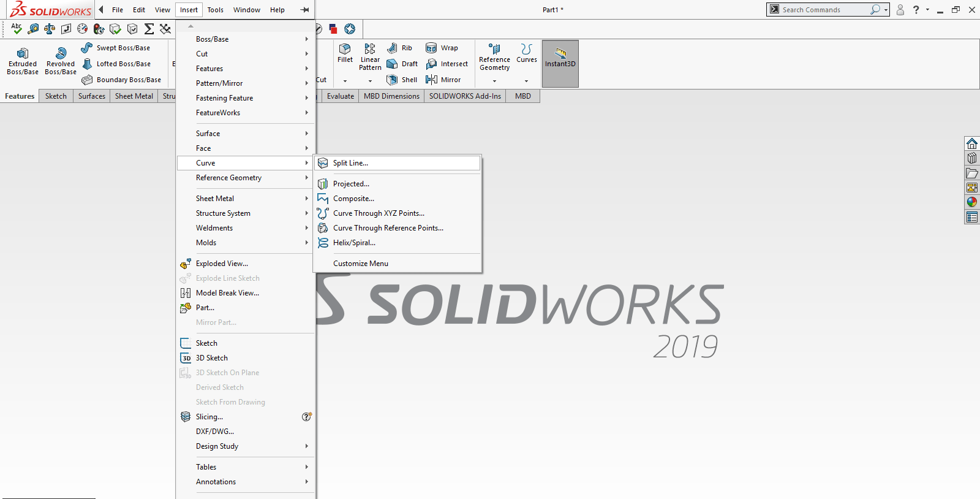The width and height of the screenshot is (980, 499).
Task: Select the Intersect feature
Action: pos(447,64)
